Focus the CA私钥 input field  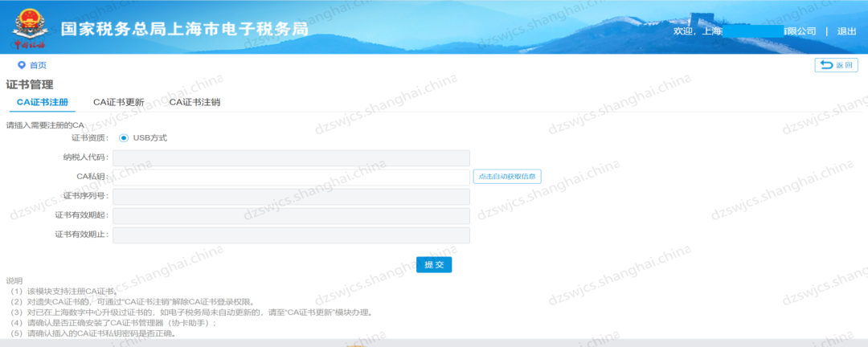pos(291,177)
